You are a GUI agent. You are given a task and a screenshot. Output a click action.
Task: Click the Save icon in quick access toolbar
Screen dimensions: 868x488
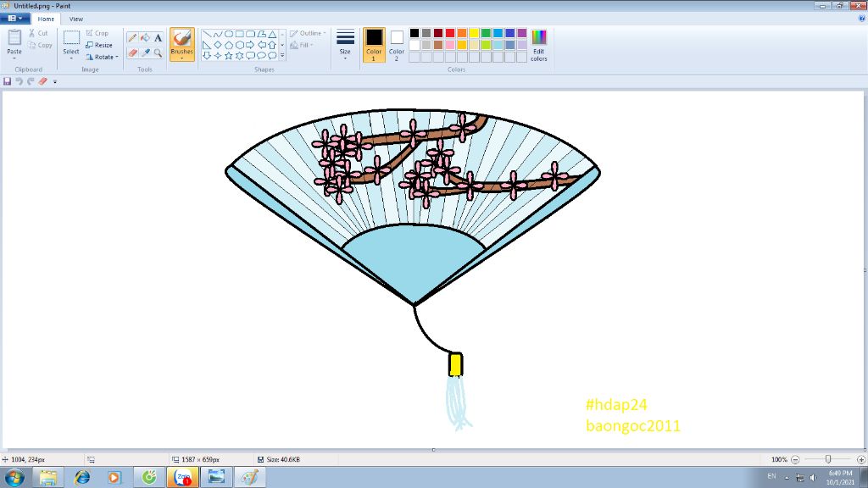click(7, 81)
